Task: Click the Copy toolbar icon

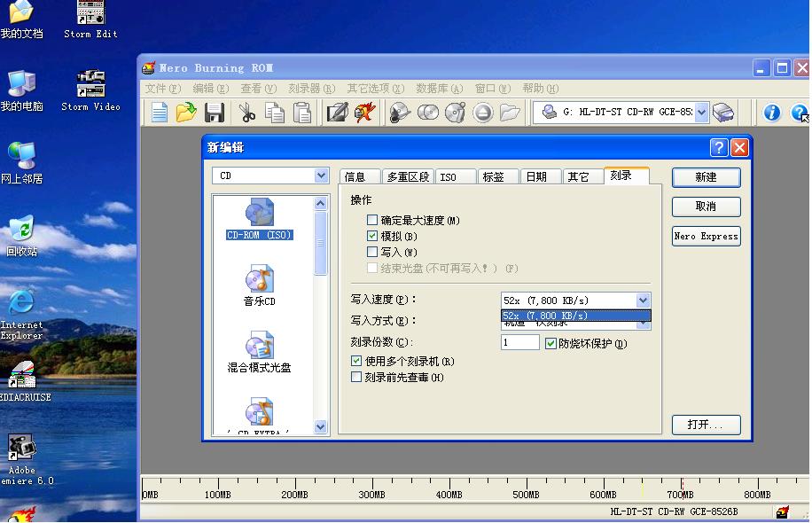Action: 275,113
